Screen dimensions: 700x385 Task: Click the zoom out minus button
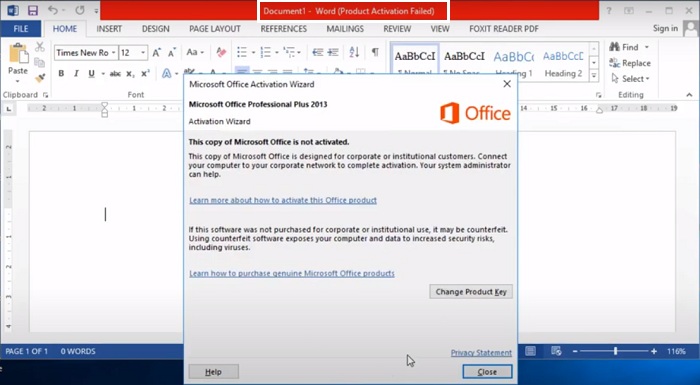pyautogui.click(x=575, y=352)
